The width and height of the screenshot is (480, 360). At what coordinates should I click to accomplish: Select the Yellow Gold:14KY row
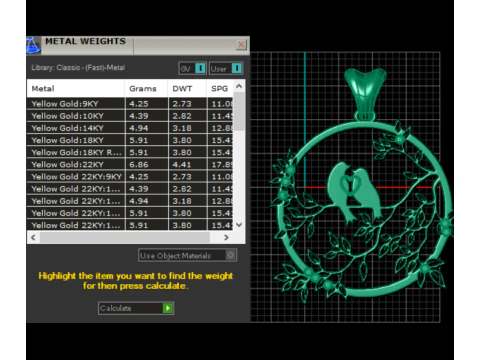tap(130, 128)
